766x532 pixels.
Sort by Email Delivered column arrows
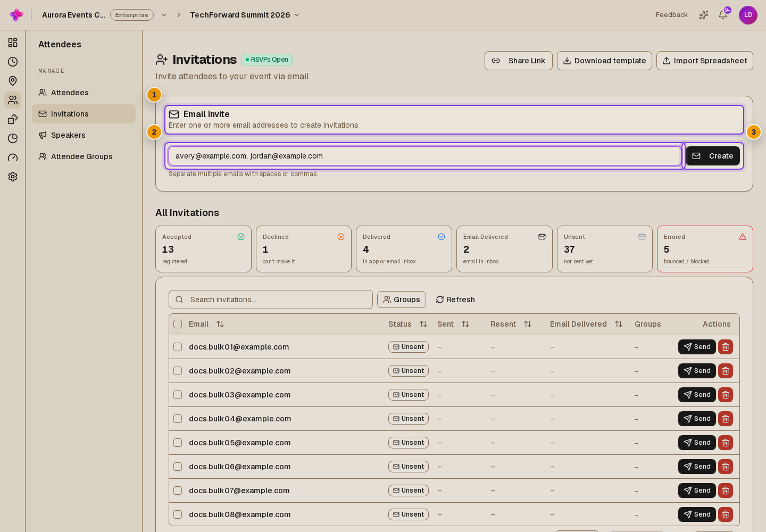pyautogui.click(x=619, y=324)
